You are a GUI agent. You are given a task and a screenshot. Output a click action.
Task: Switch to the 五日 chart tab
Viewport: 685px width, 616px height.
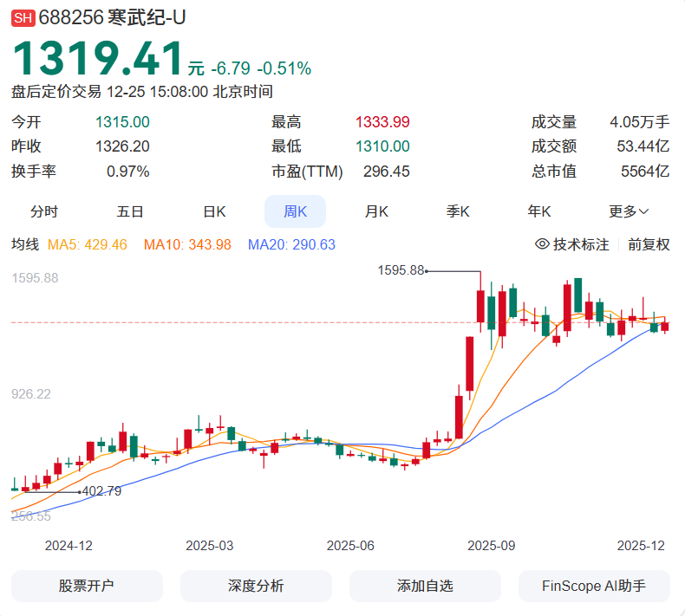tap(130, 211)
